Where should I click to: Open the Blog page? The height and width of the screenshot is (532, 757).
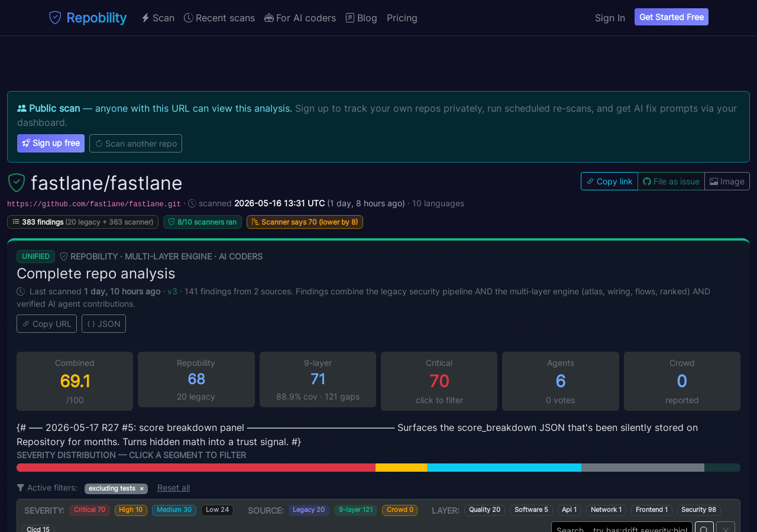361,18
